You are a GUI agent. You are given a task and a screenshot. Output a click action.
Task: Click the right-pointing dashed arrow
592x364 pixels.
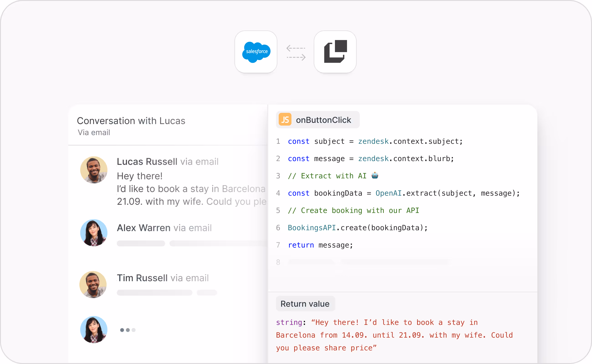click(296, 57)
